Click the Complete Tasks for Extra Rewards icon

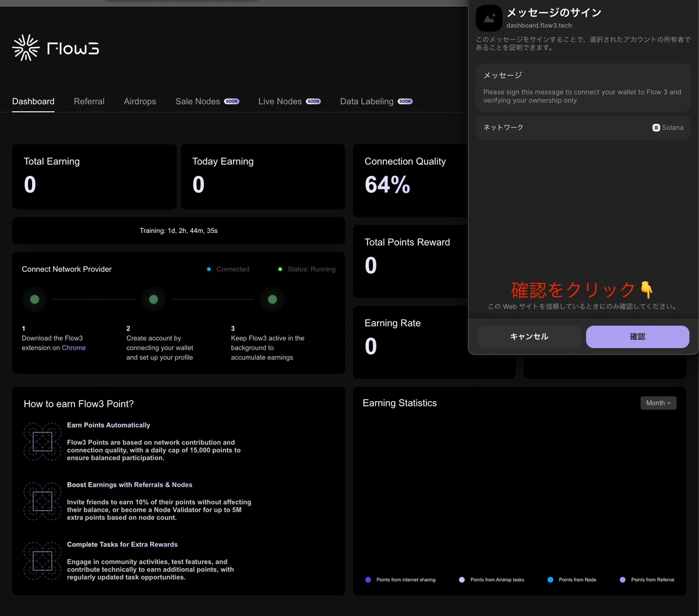coord(43,561)
